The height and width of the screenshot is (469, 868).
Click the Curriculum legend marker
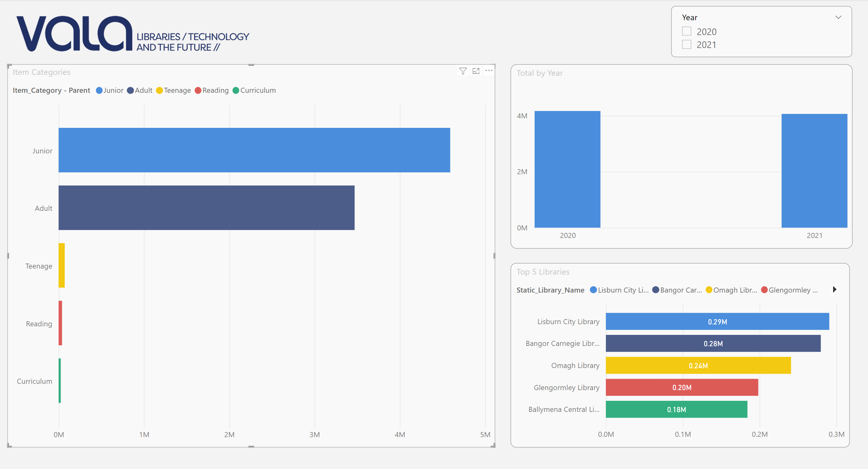pos(236,91)
